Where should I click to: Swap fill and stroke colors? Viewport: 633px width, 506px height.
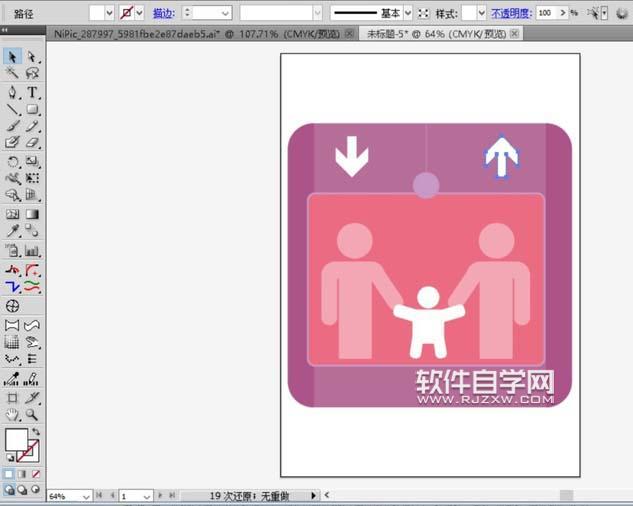(36, 432)
